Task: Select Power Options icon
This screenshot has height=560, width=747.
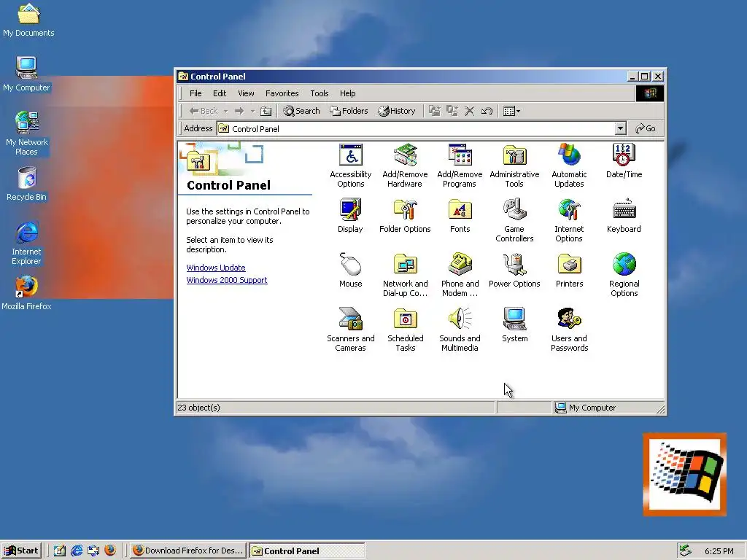Action: pos(514,270)
